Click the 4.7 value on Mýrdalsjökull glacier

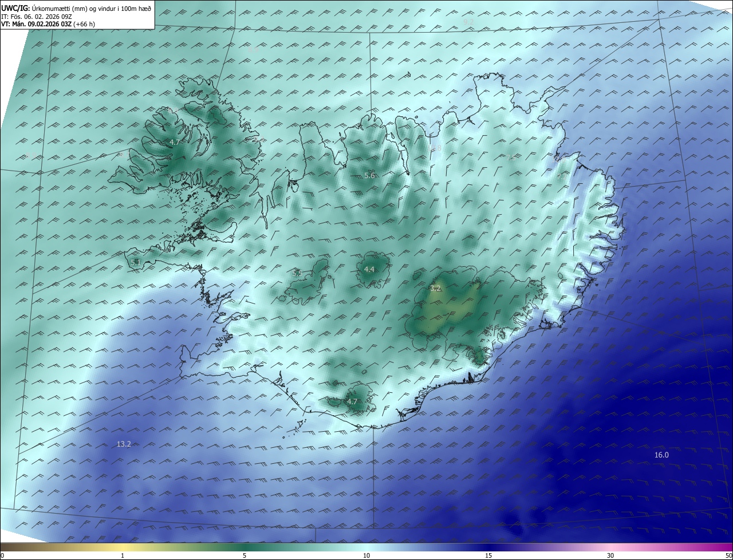(x=352, y=402)
